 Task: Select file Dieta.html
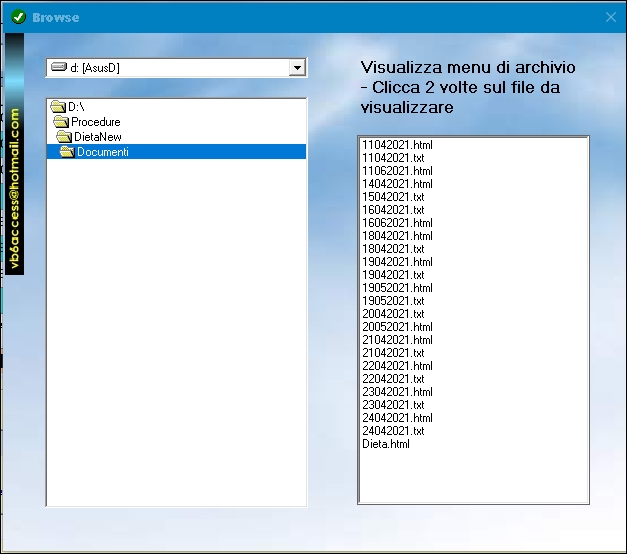click(x=386, y=444)
